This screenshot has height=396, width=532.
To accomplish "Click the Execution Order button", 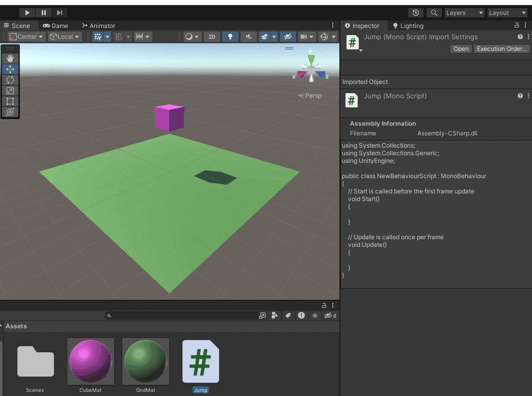I will click(501, 49).
